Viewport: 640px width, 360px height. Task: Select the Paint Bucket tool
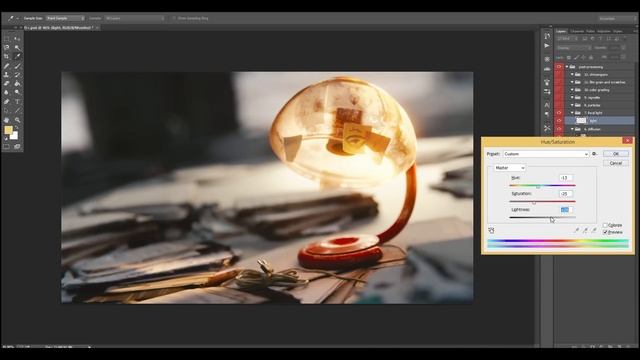point(17,83)
